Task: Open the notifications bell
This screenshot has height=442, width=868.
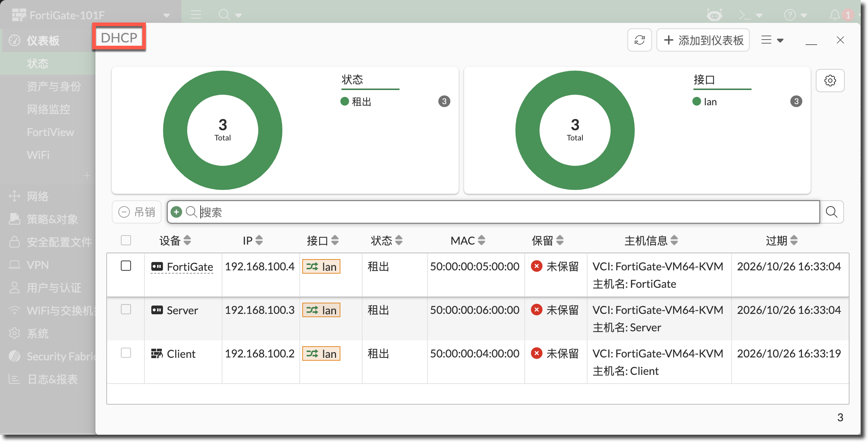Action: [x=835, y=15]
